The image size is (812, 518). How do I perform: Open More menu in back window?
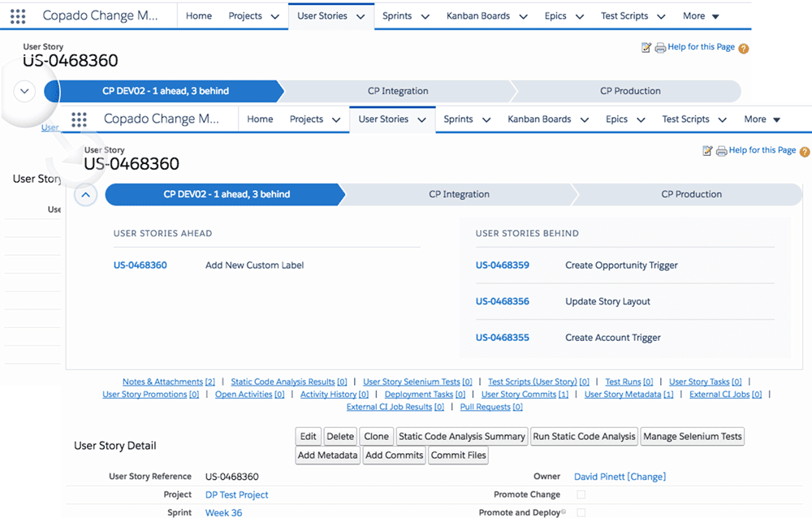coord(701,16)
